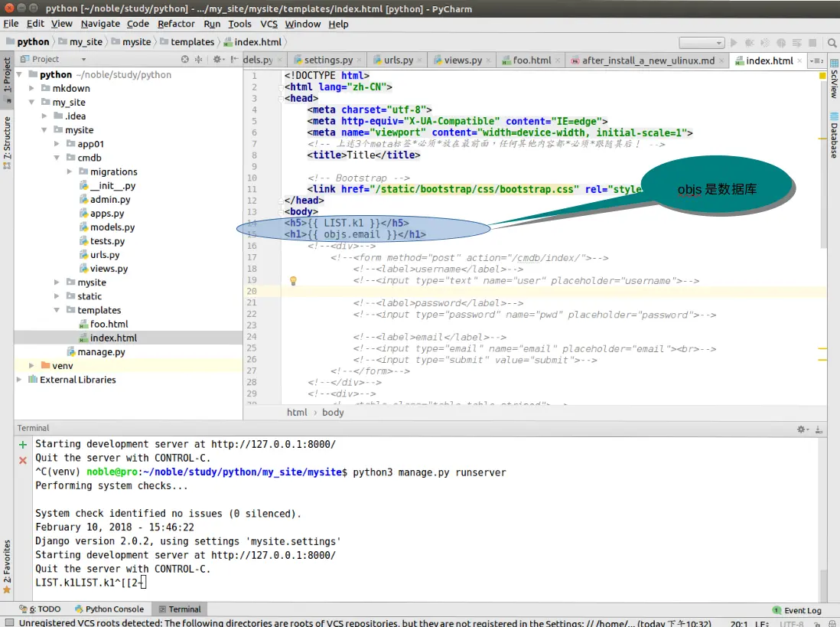Open the Python Console tool window
This screenshot has height=627, width=840.
(x=109, y=609)
